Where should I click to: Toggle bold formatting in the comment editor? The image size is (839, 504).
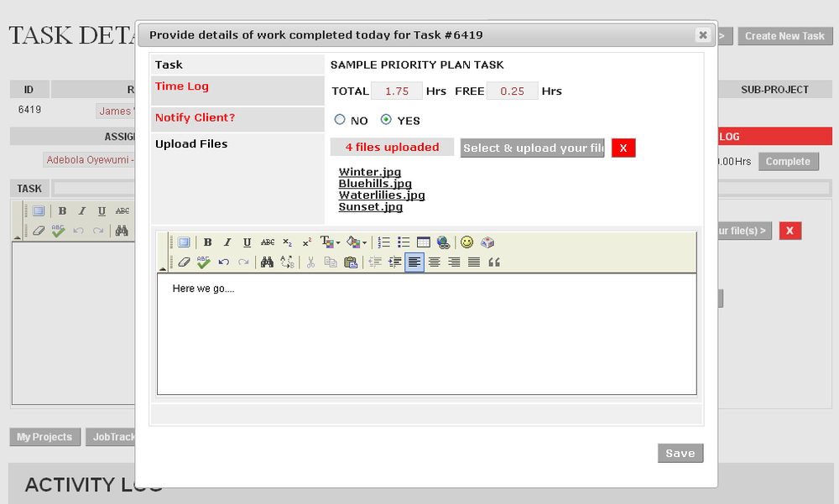tap(207, 242)
